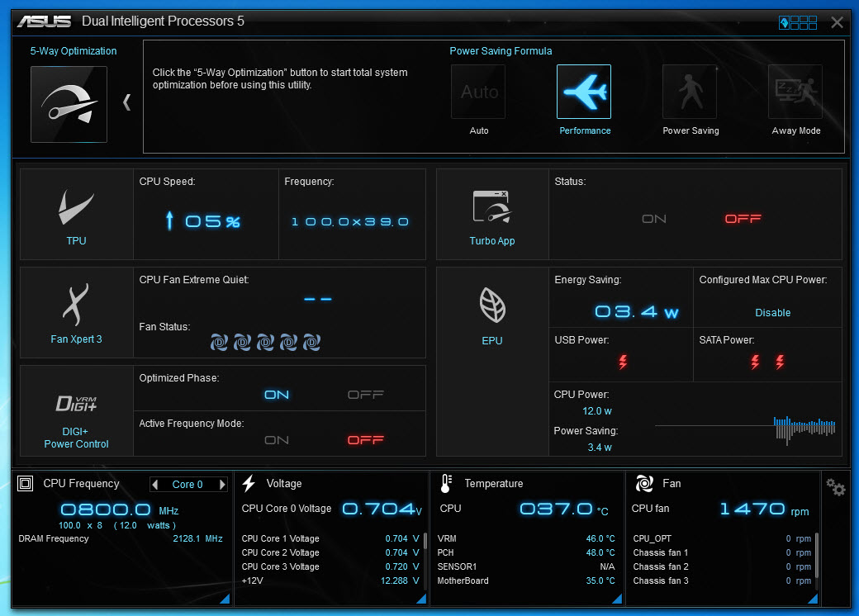This screenshot has width=859, height=616.
Task: Click the leftmost Fan Status icon
Action: coord(219,343)
